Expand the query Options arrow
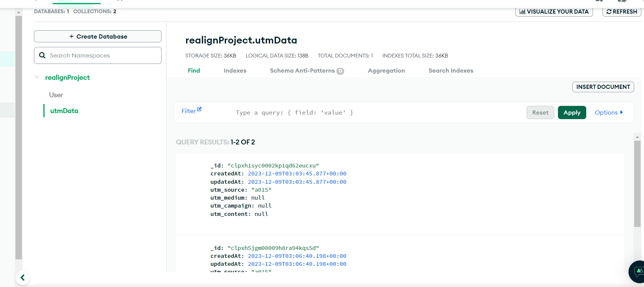Image resolution: width=644 pixels, height=287 pixels. (x=621, y=112)
